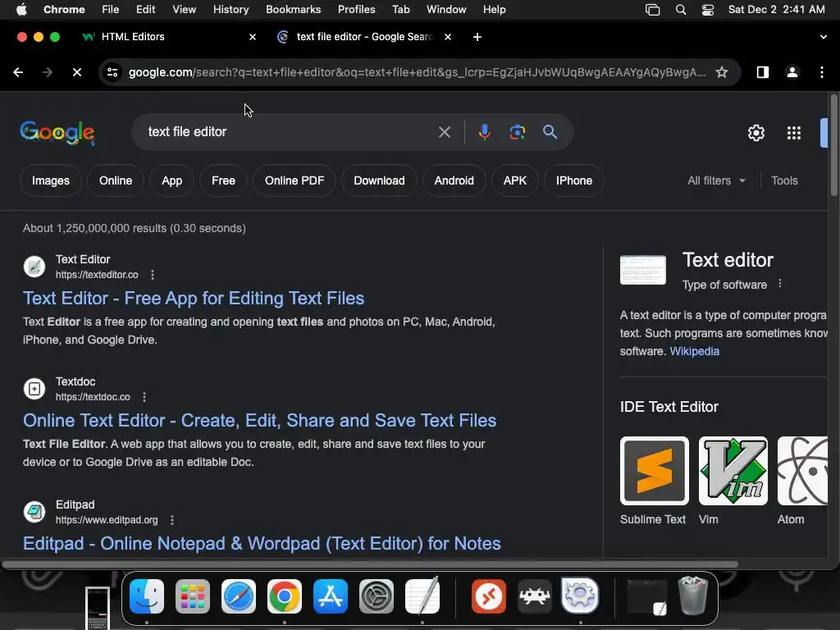Follow the Wikipedia link
The width and height of the screenshot is (840, 630).
click(x=694, y=351)
